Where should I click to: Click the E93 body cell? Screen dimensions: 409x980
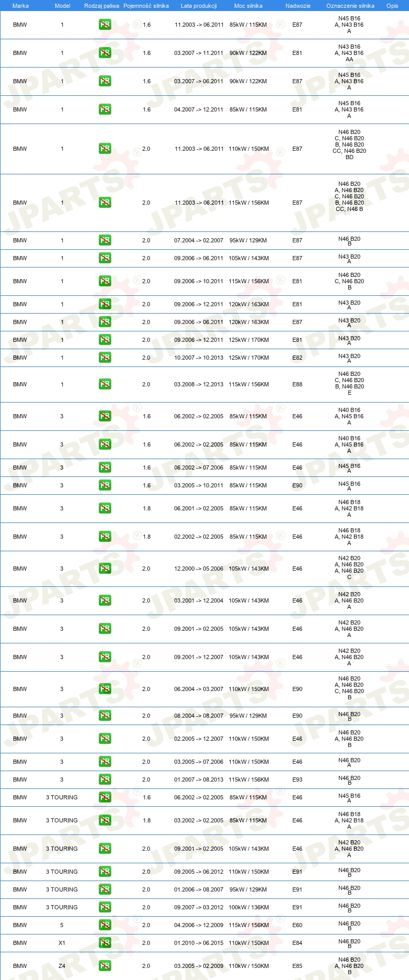tap(297, 779)
